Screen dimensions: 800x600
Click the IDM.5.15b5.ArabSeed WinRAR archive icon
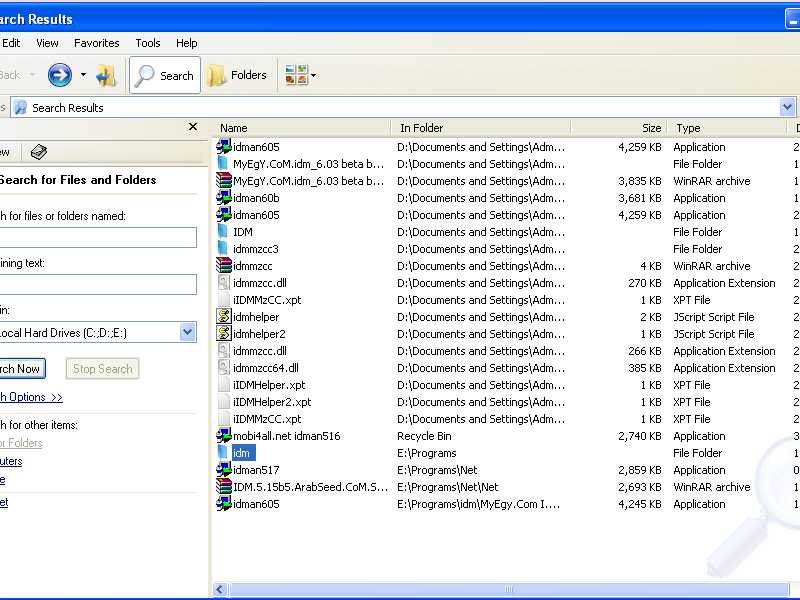tap(223, 487)
